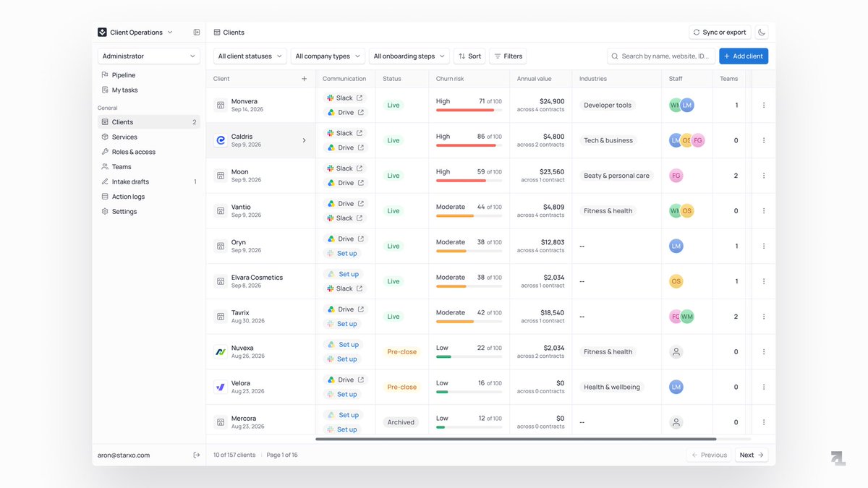This screenshot has height=488, width=868.
Task: Click the Developer tools industry tag
Action: click(608, 106)
